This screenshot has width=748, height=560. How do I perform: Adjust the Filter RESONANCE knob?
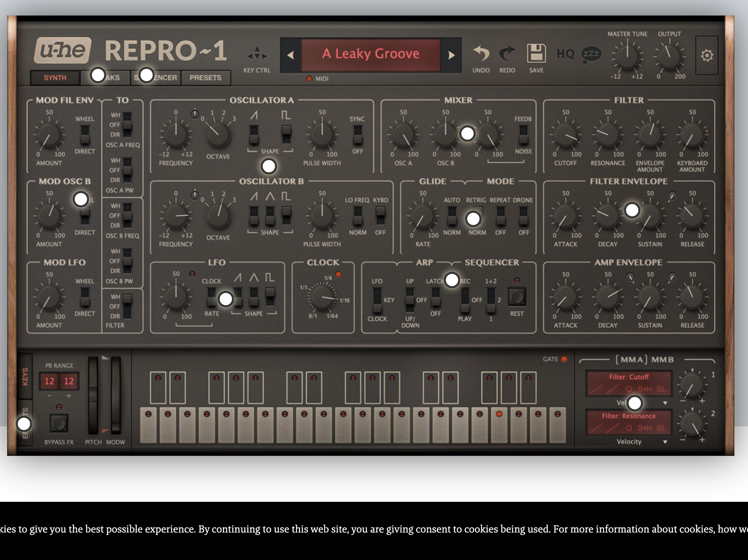tap(608, 135)
